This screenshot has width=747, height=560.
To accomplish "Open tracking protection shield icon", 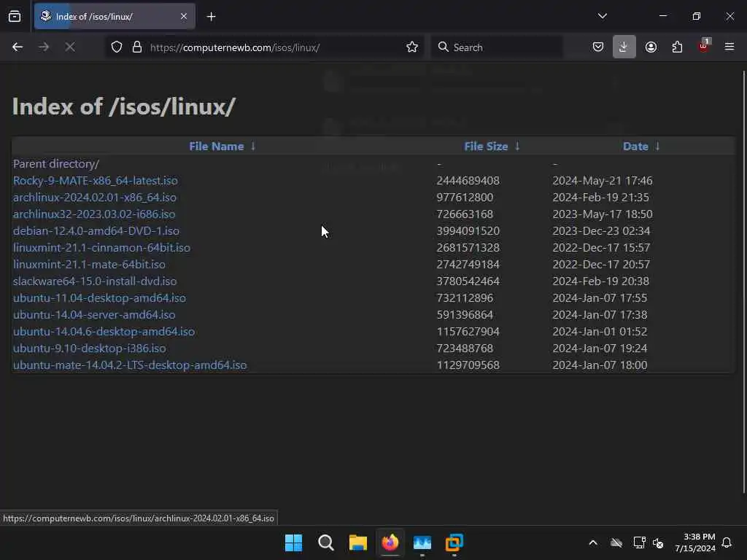I will pos(117,47).
